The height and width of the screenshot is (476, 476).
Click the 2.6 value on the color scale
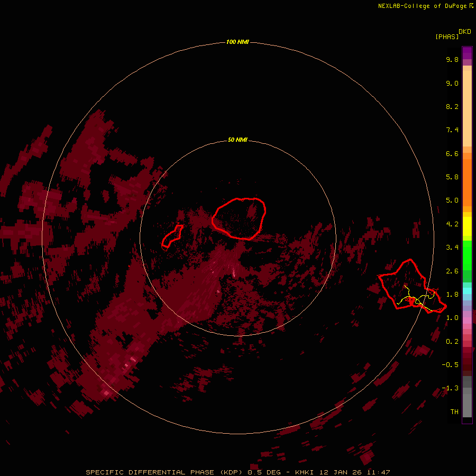[452, 271]
